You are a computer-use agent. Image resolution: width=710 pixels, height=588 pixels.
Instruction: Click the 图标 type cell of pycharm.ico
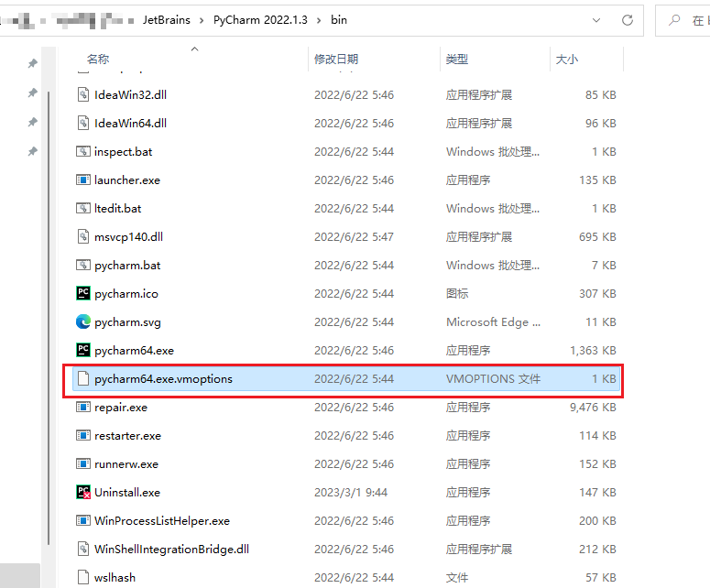pos(457,294)
